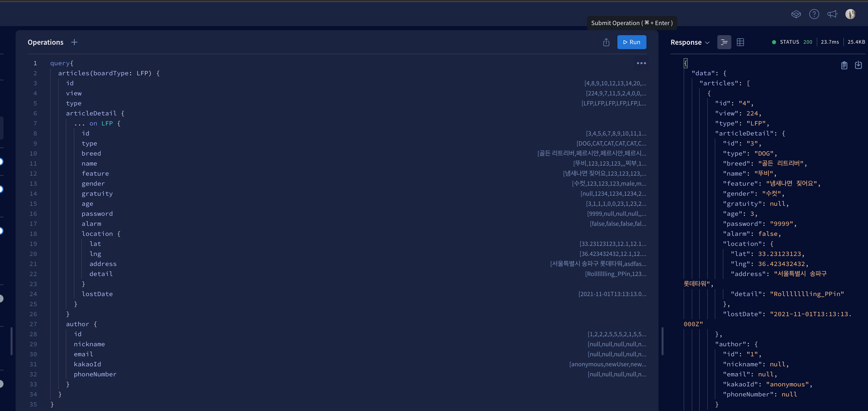This screenshot has width=868, height=411.
Task: Open the help question mark icon
Action: [x=814, y=14]
